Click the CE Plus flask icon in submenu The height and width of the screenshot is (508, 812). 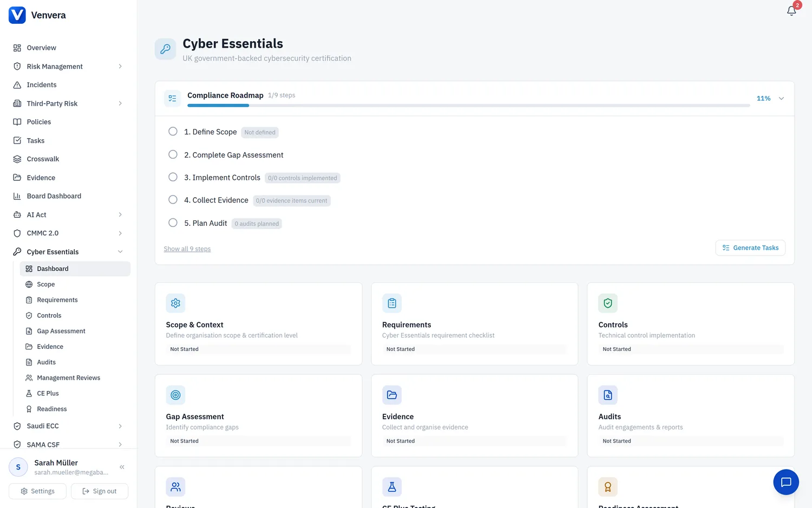(29, 394)
